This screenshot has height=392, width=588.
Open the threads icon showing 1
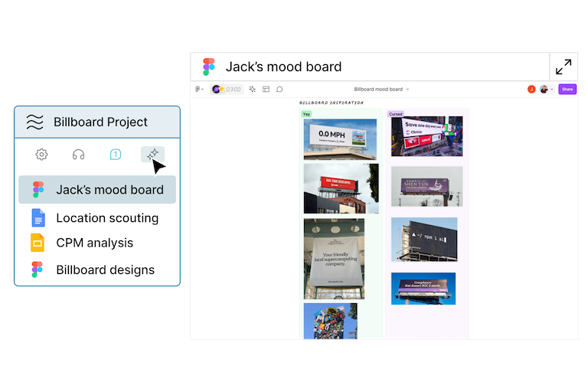pyautogui.click(x=115, y=155)
